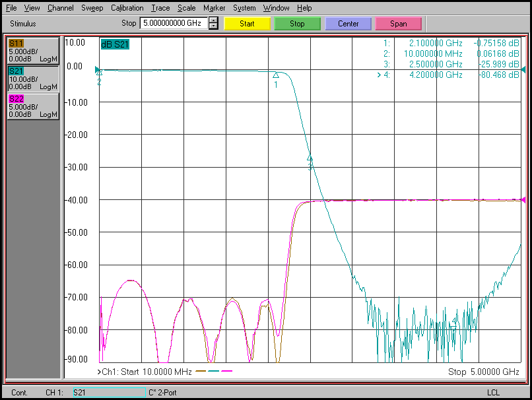Image resolution: width=532 pixels, height=400 pixels.
Task: Click the C* 2-Port calibration status
Action: [162, 393]
